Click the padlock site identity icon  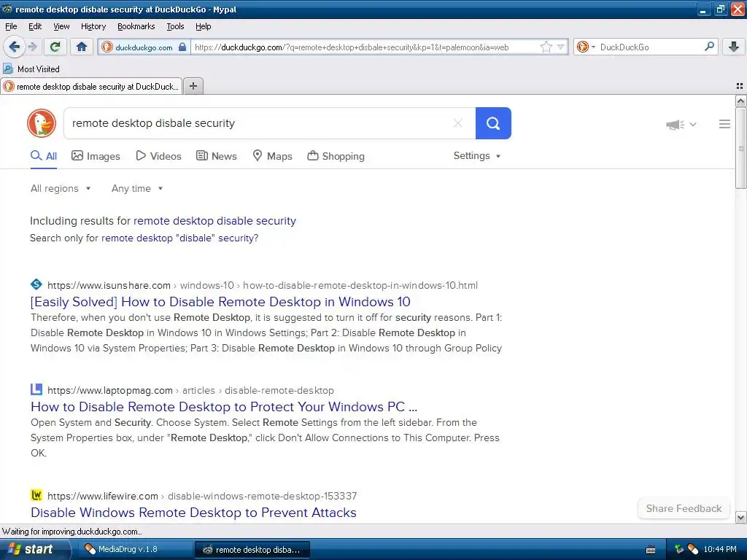click(x=182, y=47)
